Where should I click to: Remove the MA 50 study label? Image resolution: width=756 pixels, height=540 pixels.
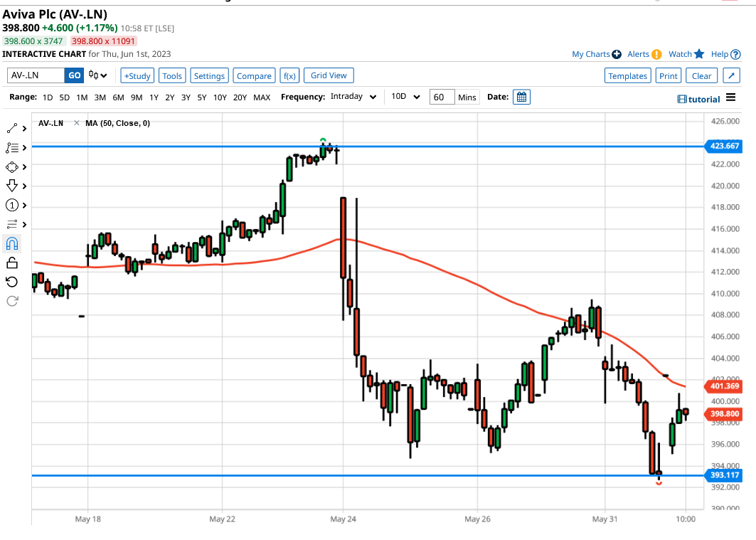tap(78, 122)
